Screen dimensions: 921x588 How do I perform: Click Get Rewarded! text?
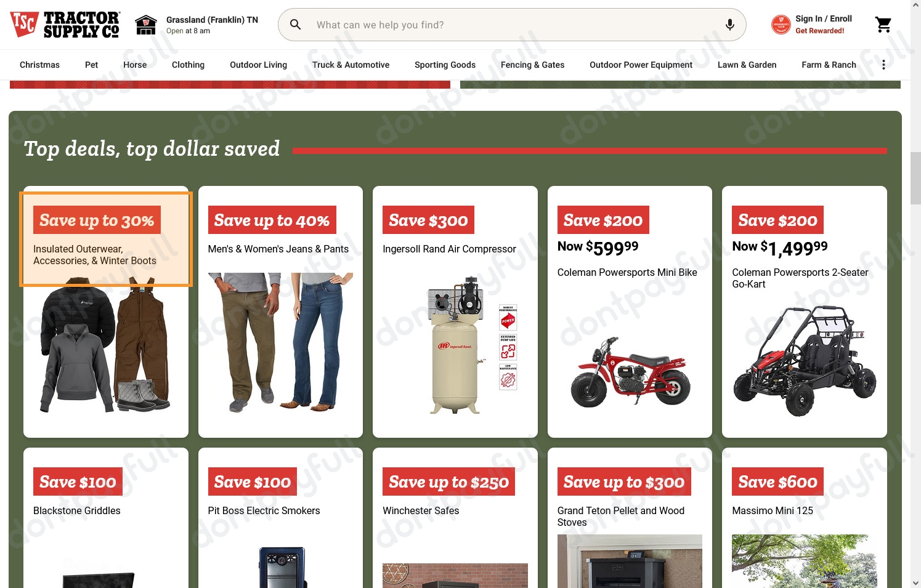tap(820, 31)
